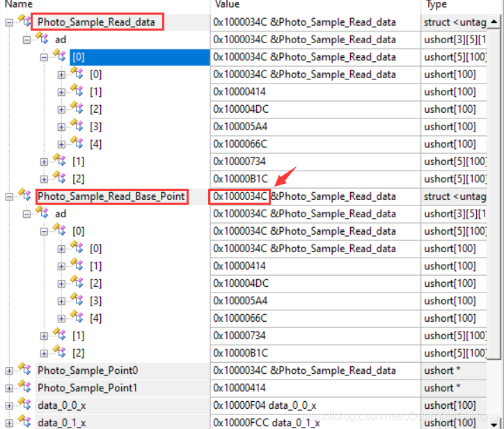Click the variable icon beside Photo_Sample_Read_Base_Point
This screenshot has width=504, height=429.
click(x=24, y=195)
